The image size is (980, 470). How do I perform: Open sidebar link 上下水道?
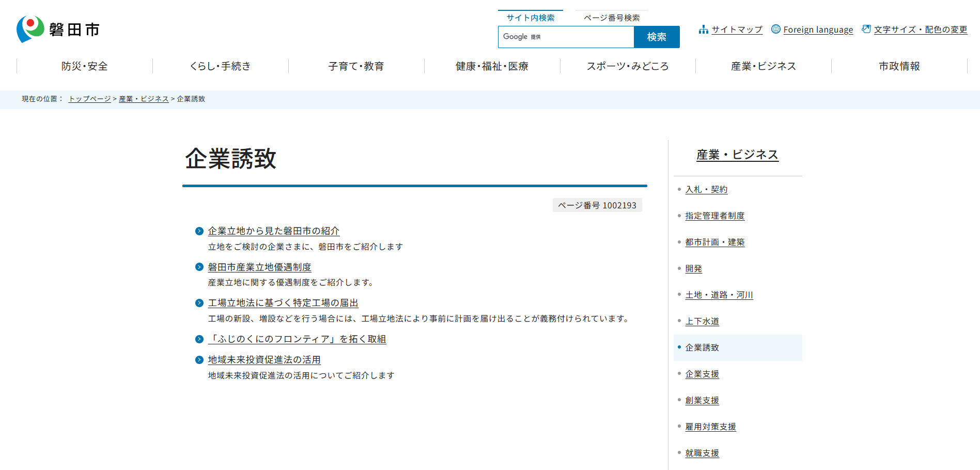pyautogui.click(x=702, y=322)
